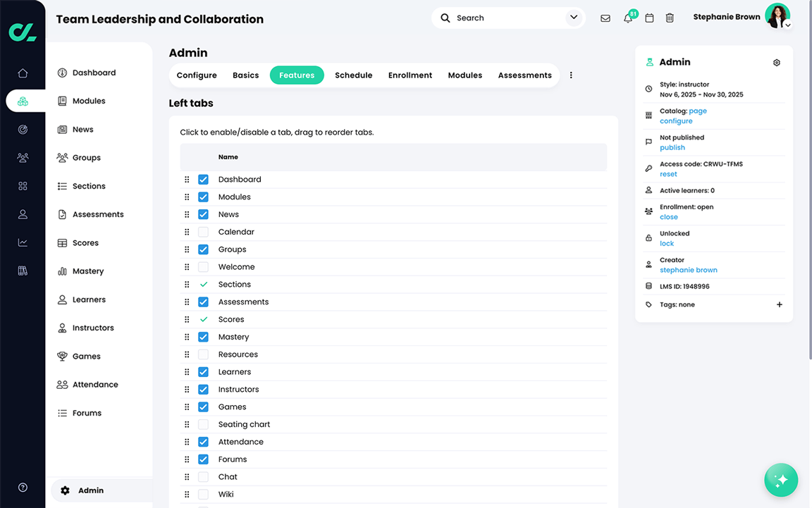Open the stephanie brown creator link

[688, 270]
